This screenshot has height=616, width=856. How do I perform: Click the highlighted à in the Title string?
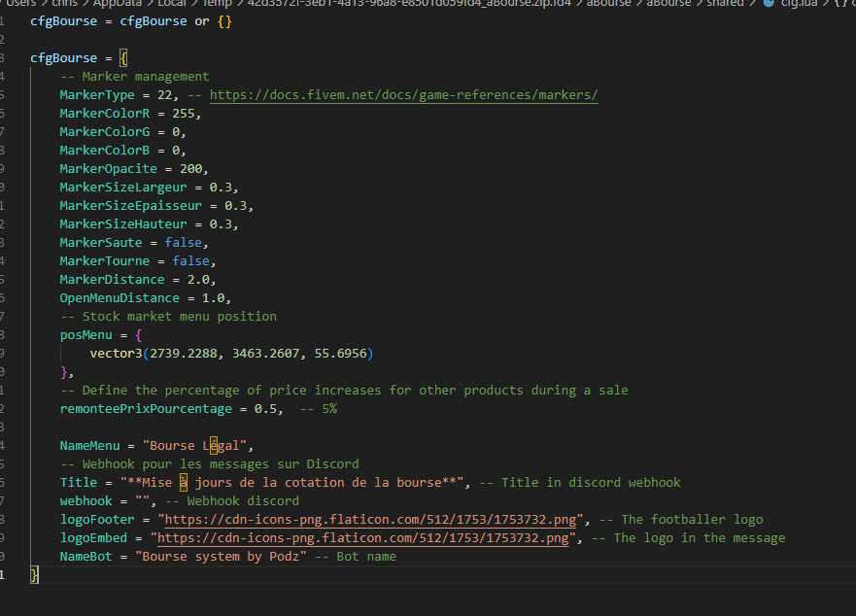(x=184, y=483)
